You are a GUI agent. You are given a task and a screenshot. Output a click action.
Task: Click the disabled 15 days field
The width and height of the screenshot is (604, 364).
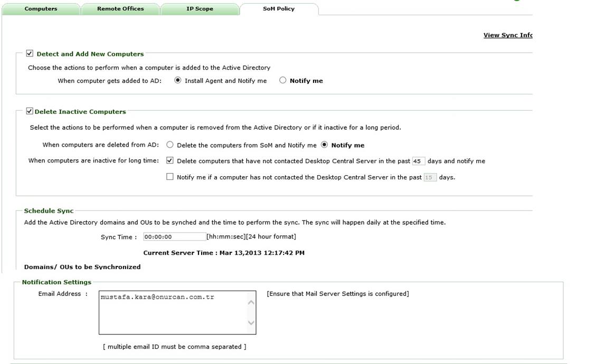[430, 177]
